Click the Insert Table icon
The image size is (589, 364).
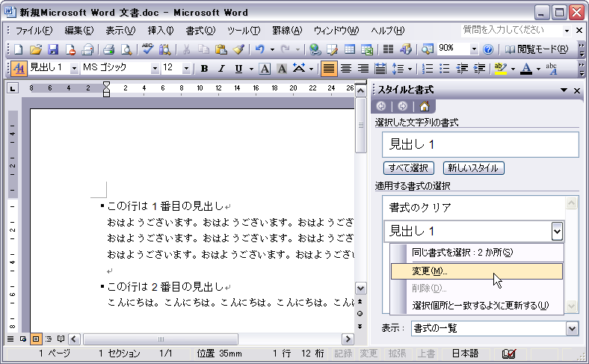[349, 49]
